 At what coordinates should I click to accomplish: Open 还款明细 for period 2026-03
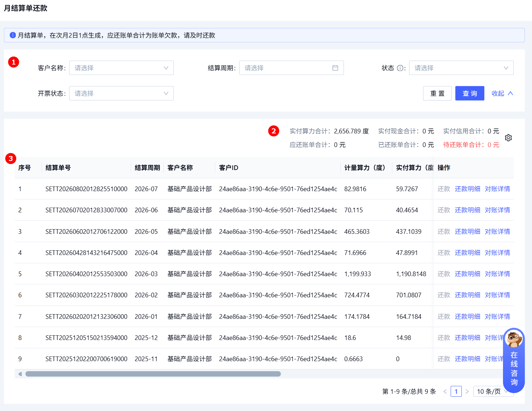[x=468, y=274]
